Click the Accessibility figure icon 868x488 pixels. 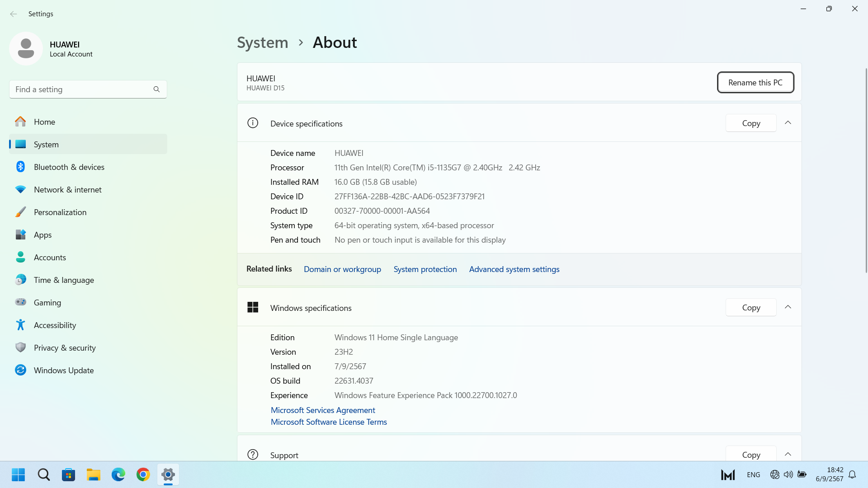point(20,325)
